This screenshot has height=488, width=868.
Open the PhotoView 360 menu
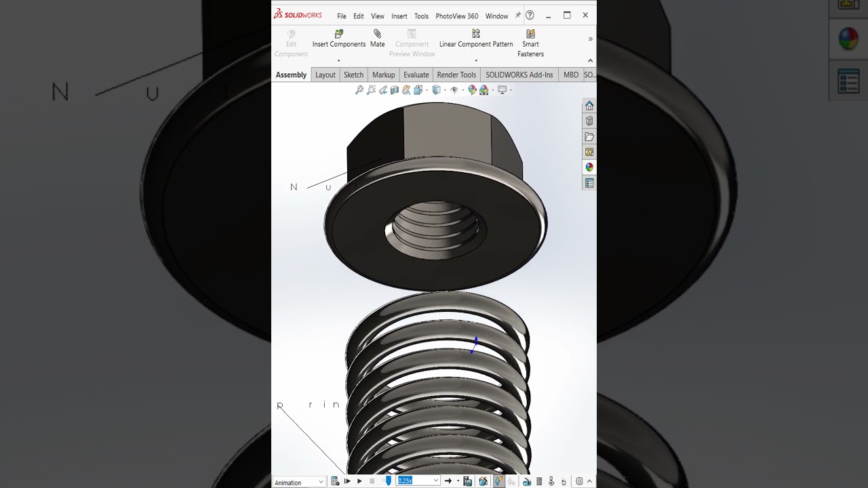[457, 16]
